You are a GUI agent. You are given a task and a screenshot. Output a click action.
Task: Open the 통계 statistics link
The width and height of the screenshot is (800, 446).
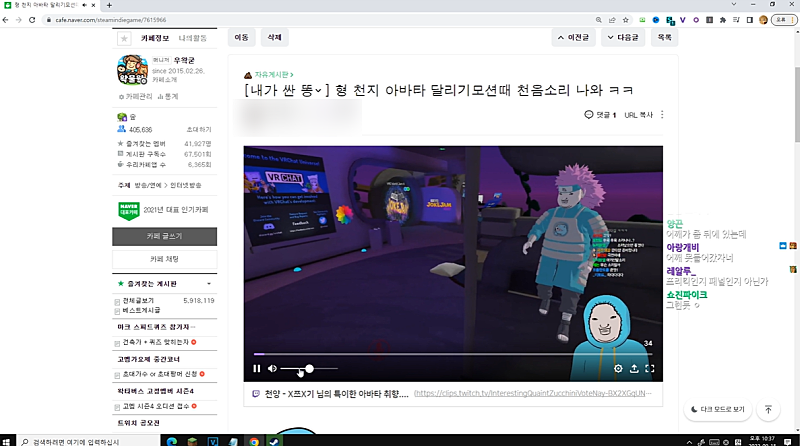tap(168, 96)
